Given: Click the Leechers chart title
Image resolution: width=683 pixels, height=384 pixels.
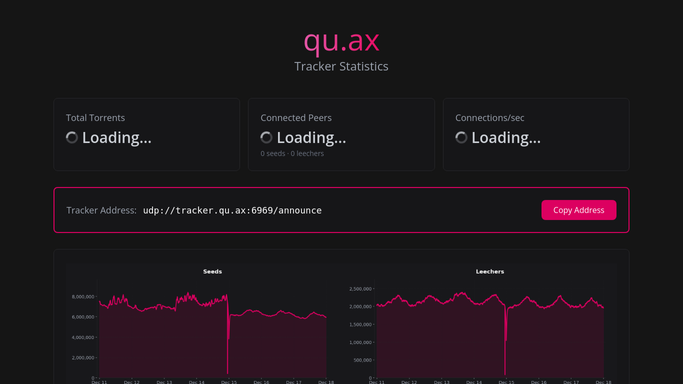Looking at the screenshot, I should pos(490,271).
